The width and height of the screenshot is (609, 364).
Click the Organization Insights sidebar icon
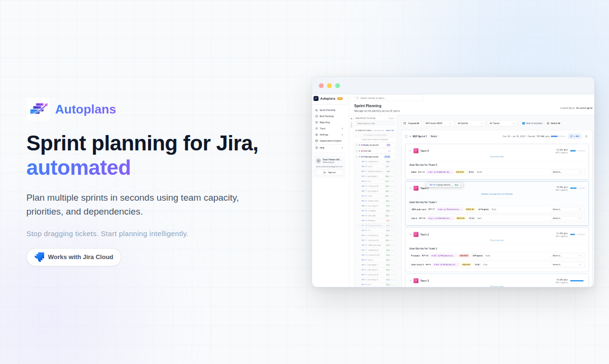[x=316, y=141]
